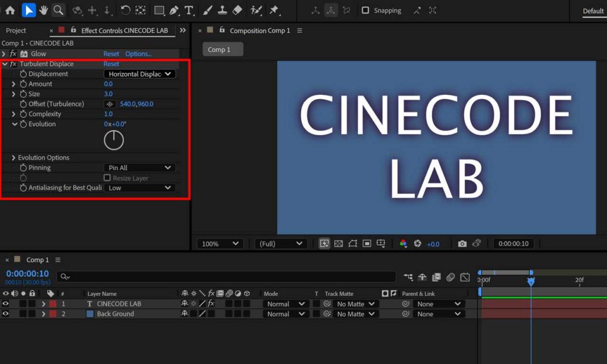Open the Antialiasing quality dropdown showing Low
Viewport: 607px width, 364px height.
click(140, 188)
